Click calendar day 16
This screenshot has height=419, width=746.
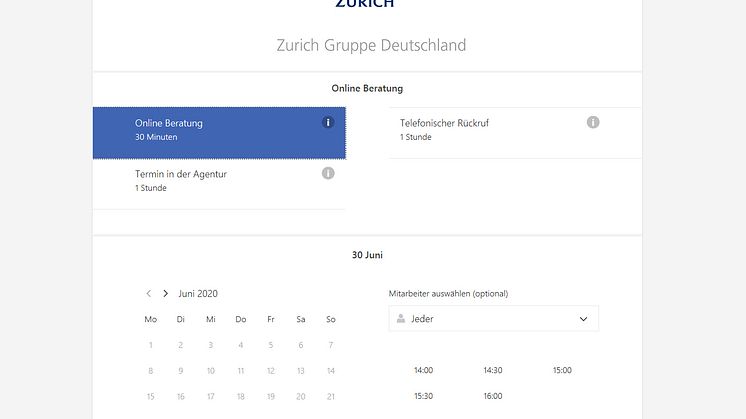pos(180,396)
